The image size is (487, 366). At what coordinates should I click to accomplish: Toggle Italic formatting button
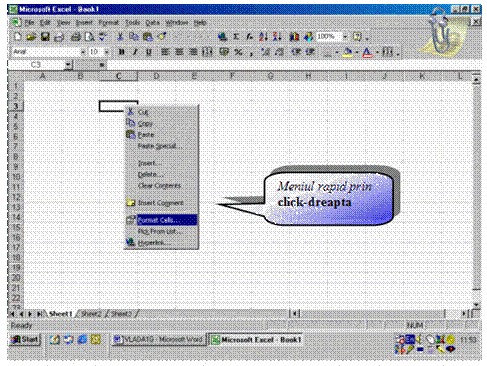click(135, 52)
